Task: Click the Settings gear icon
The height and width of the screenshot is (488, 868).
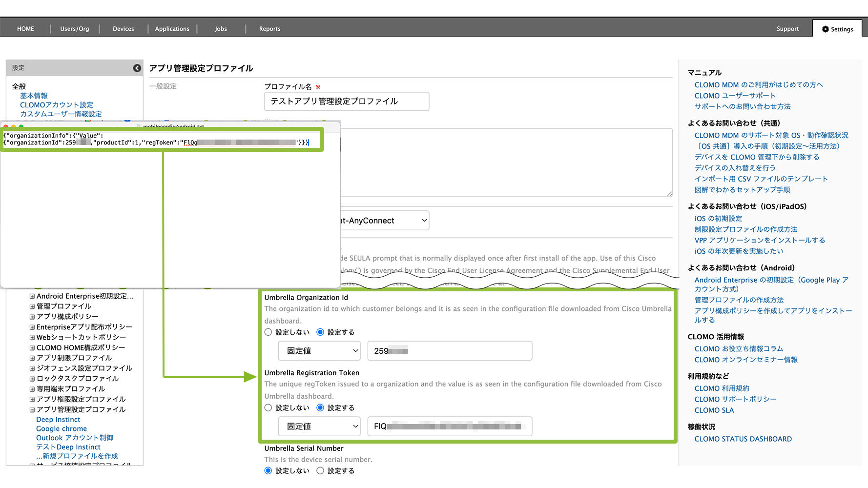Action: (825, 29)
